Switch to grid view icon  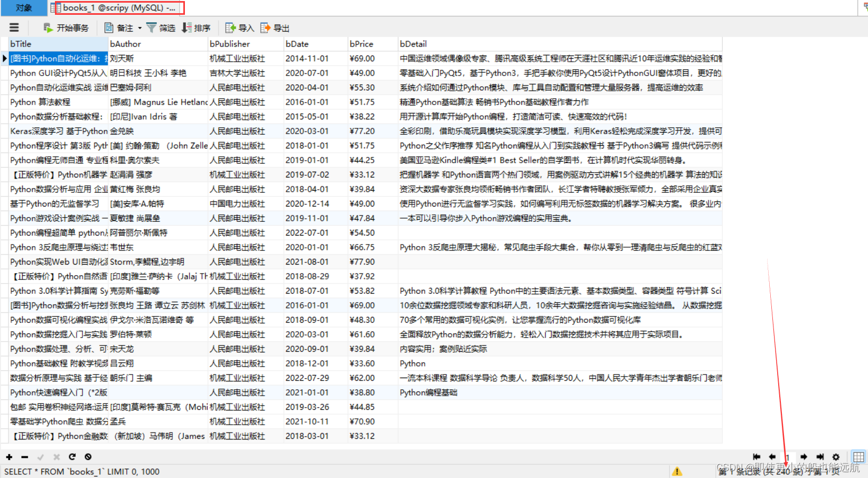pos(858,457)
